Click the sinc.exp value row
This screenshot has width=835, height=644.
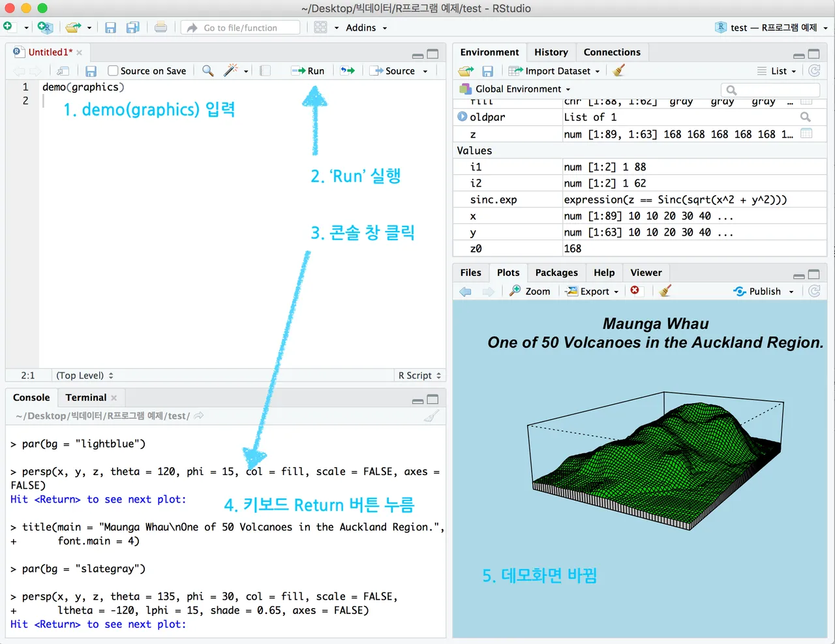639,200
